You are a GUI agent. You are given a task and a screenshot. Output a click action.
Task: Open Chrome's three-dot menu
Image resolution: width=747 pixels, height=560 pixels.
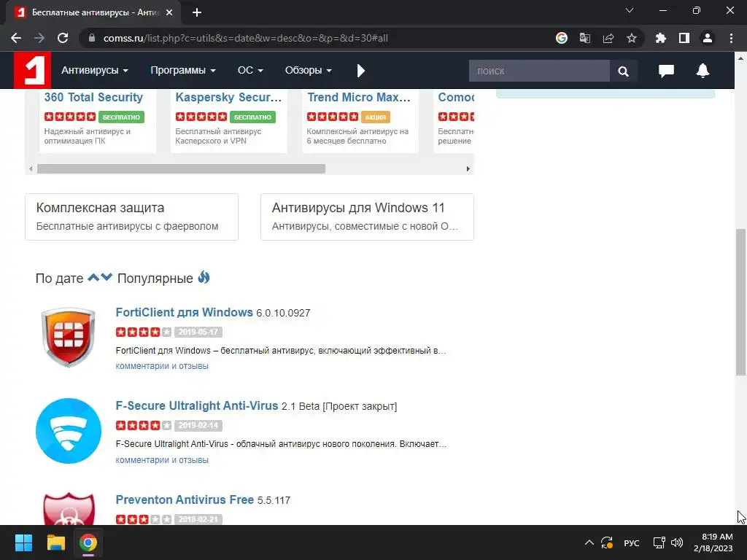click(731, 38)
